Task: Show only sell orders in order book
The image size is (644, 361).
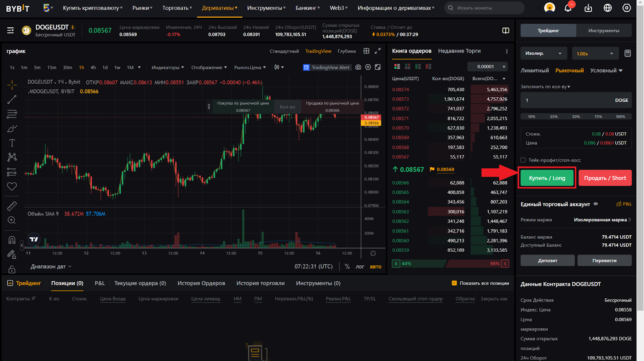Action: (428, 66)
